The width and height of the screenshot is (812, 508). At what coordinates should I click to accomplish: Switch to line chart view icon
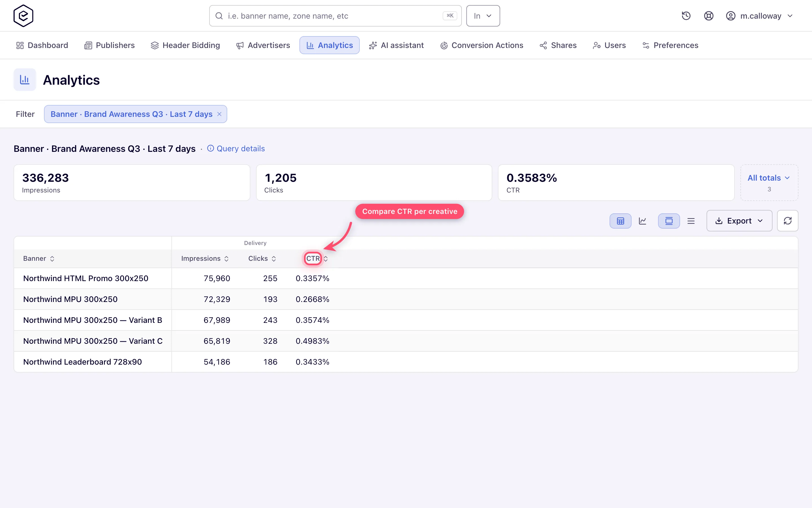(x=643, y=221)
